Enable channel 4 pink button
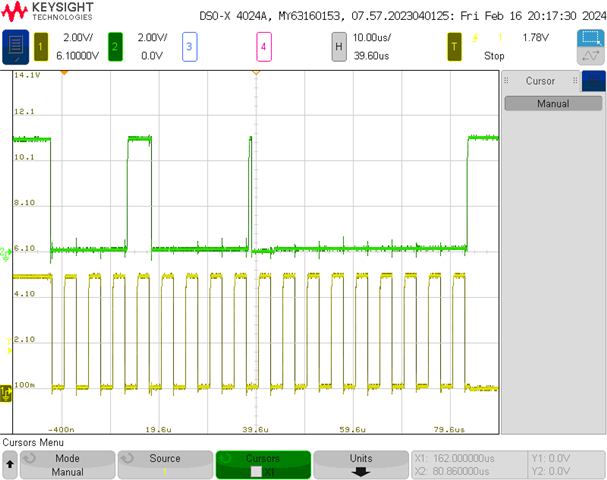Viewport: 607px width, 480px height. (264, 47)
